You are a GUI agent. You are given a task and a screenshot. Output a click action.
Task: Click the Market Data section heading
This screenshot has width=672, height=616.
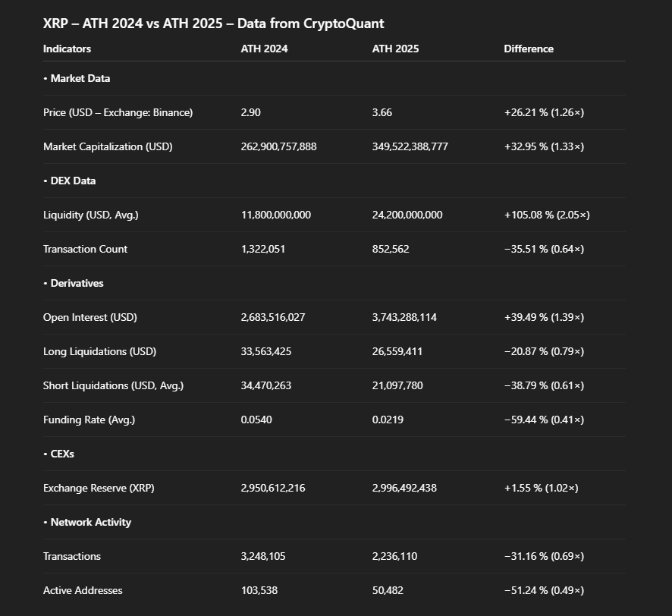80,78
